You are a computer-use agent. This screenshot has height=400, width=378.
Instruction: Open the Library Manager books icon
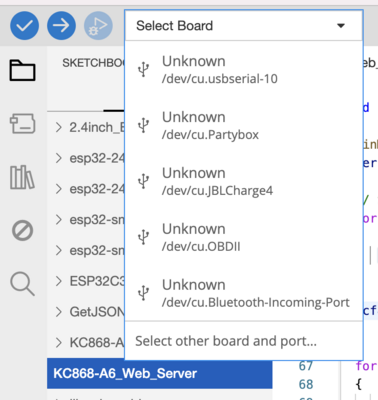[x=22, y=177]
